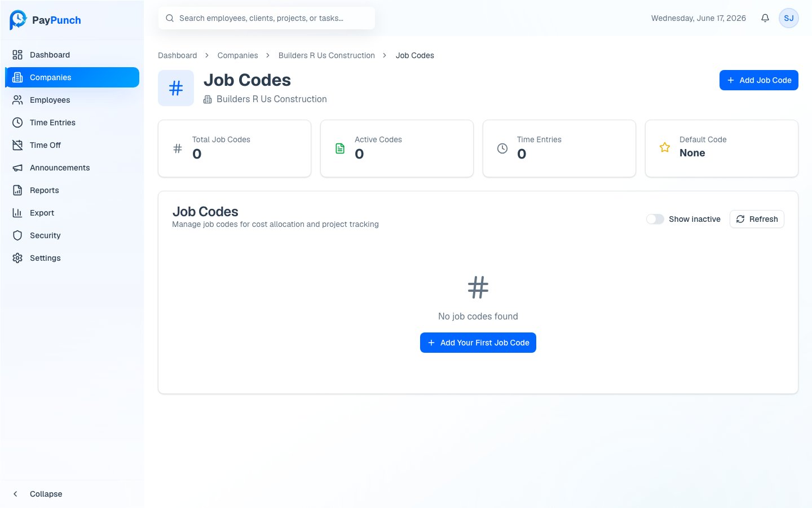The image size is (812, 508).
Task: Click the Reports sidebar icon
Action: pyautogui.click(x=17, y=190)
